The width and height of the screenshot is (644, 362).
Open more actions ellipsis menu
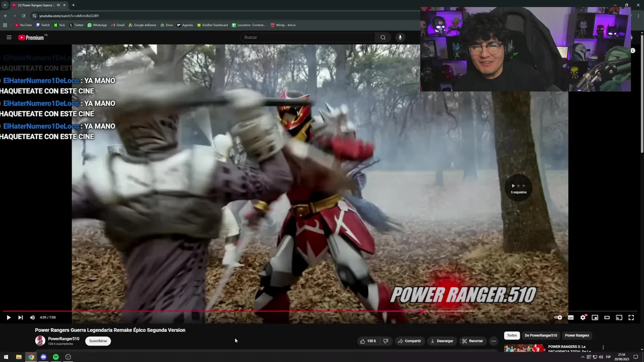tap(494, 341)
